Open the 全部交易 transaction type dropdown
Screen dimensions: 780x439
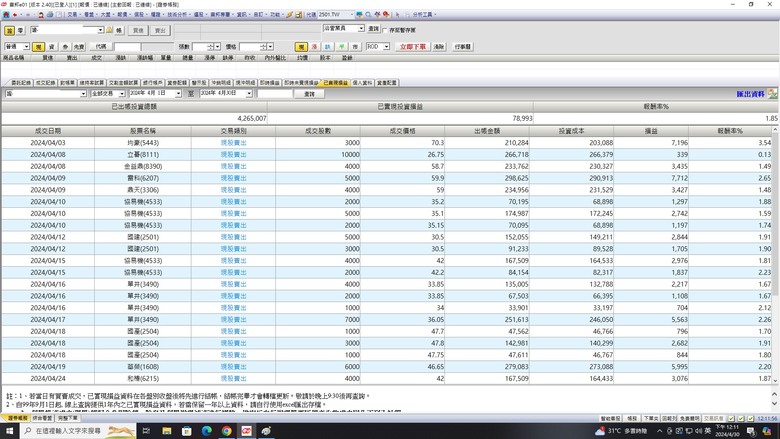[x=122, y=93]
